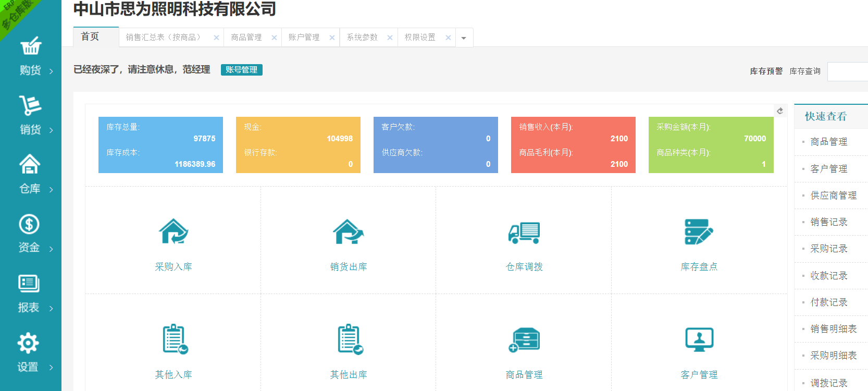Click the 仓库调拨 truck icon
868x391 pixels.
point(524,233)
